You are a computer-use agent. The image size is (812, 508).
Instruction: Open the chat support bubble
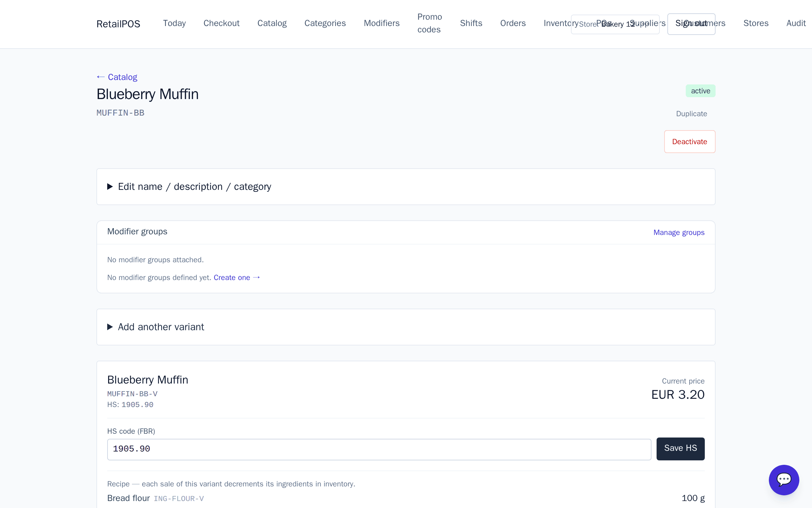784,480
